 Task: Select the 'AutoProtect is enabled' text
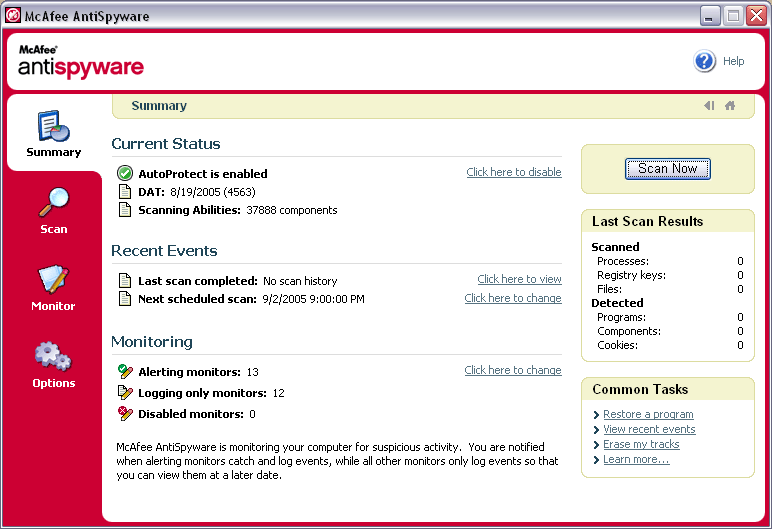click(203, 174)
